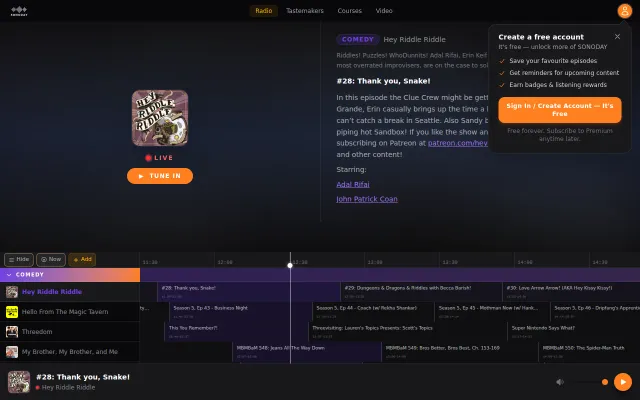The width and height of the screenshot is (640, 400).
Task: Open the patreon.com link
Action: point(458,143)
